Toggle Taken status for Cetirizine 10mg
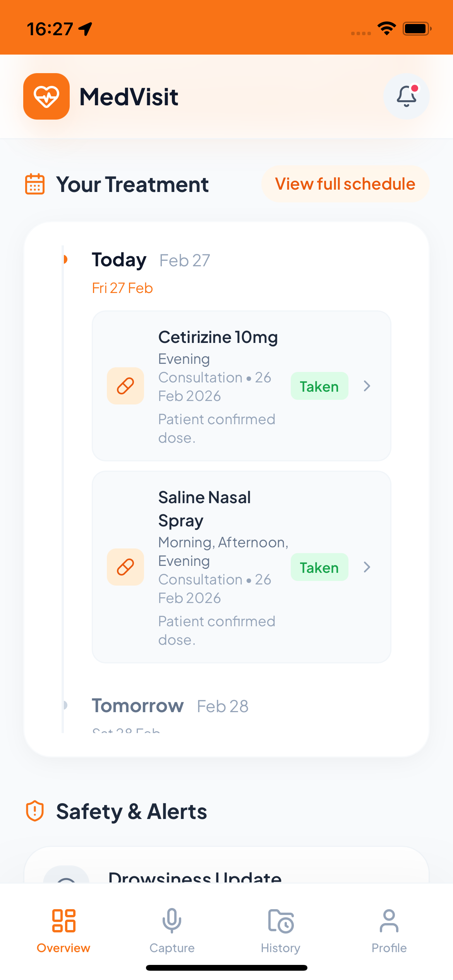Image resolution: width=453 pixels, height=980 pixels. click(x=319, y=386)
